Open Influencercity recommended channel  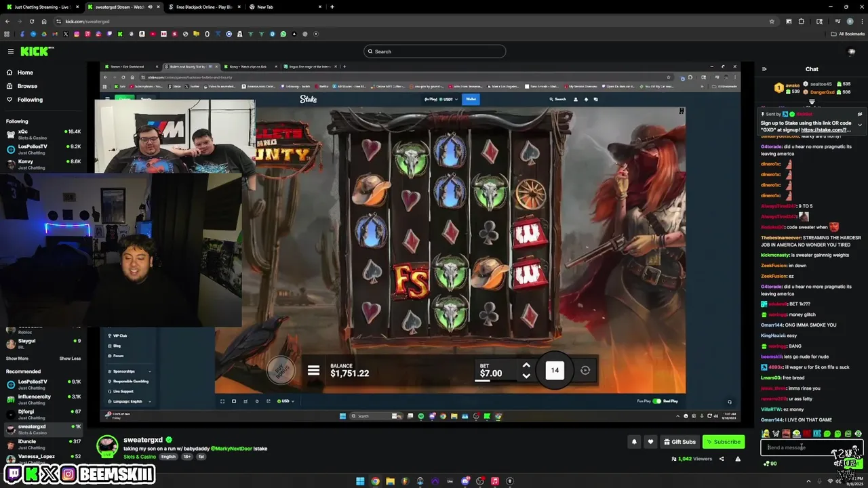[43, 399]
